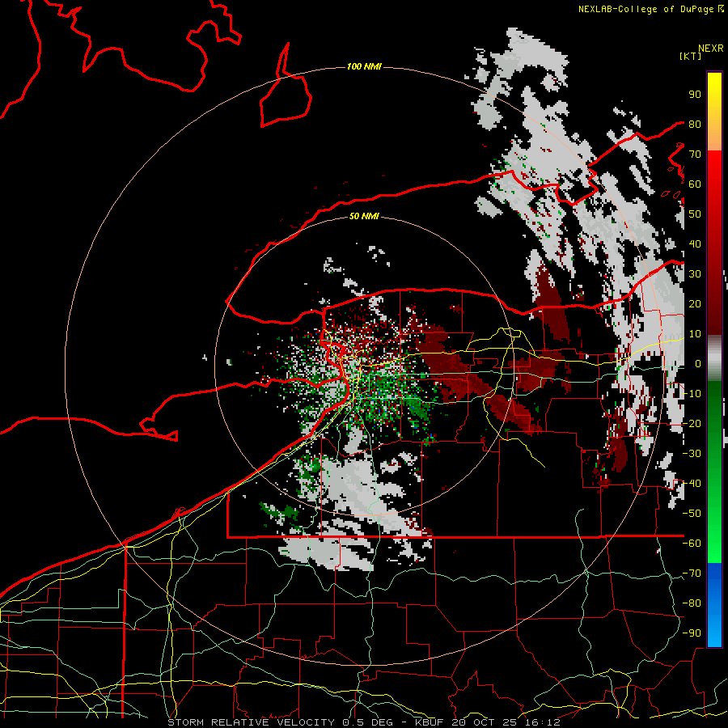Image resolution: width=728 pixels, height=728 pixels.
Task: Click the 100 NMI range ring label
Action: [364, 67]
